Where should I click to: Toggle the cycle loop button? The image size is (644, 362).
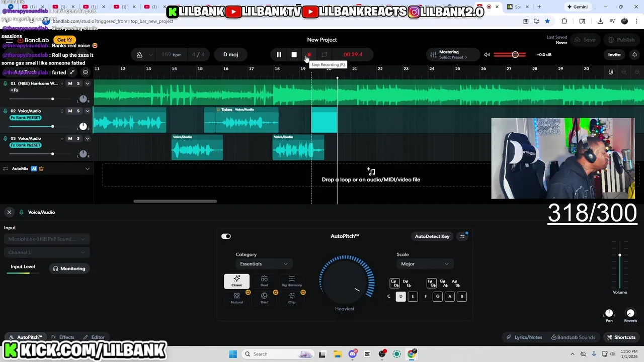(x=325, y=54)
